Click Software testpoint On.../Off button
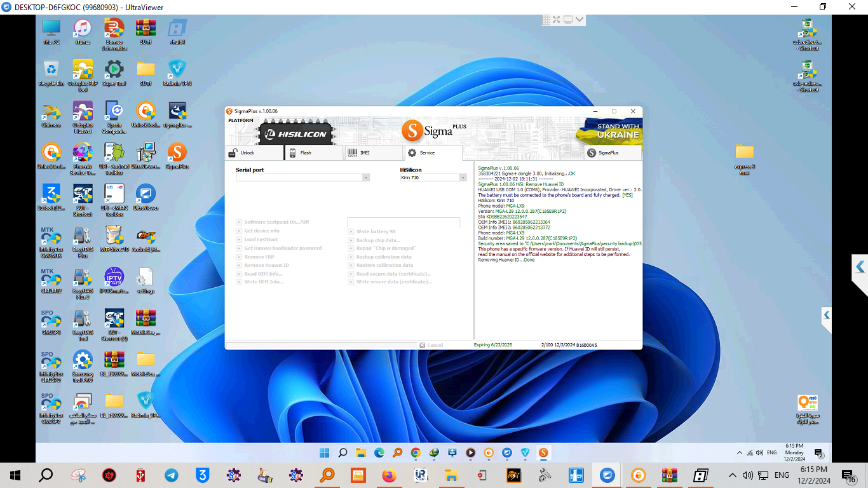This screenshot has height=488, width=868. pyautogui.click(x=273, y=222)
